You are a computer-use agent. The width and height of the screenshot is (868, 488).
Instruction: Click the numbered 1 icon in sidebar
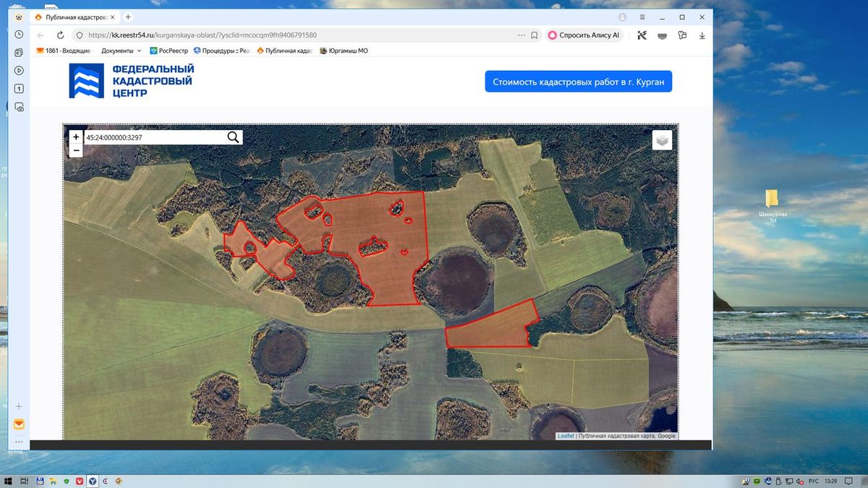[x=19, y=88]
